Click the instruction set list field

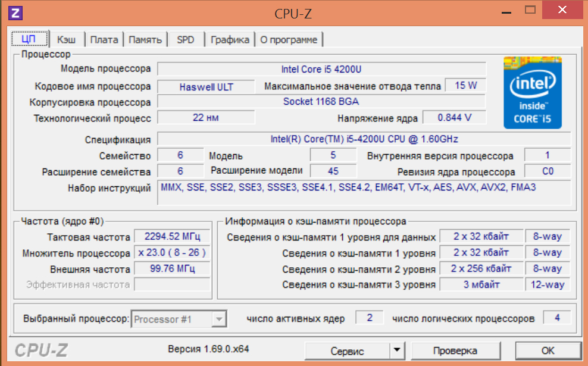pos(364,192)
